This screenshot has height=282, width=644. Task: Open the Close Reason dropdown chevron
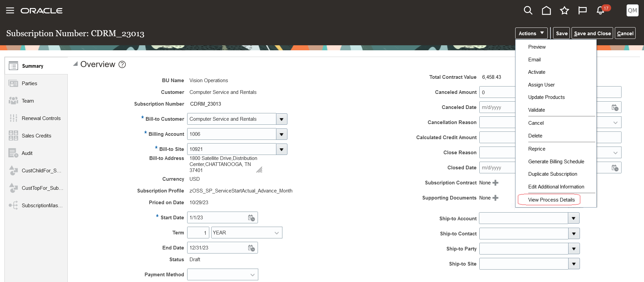pyautogui.click(x=615, y=153)
